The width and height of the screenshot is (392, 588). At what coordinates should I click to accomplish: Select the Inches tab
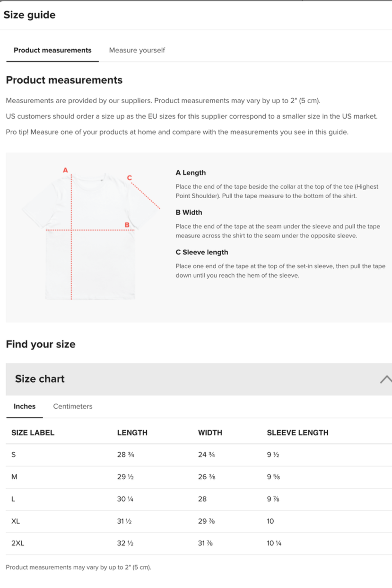click(x=25, y=406)
